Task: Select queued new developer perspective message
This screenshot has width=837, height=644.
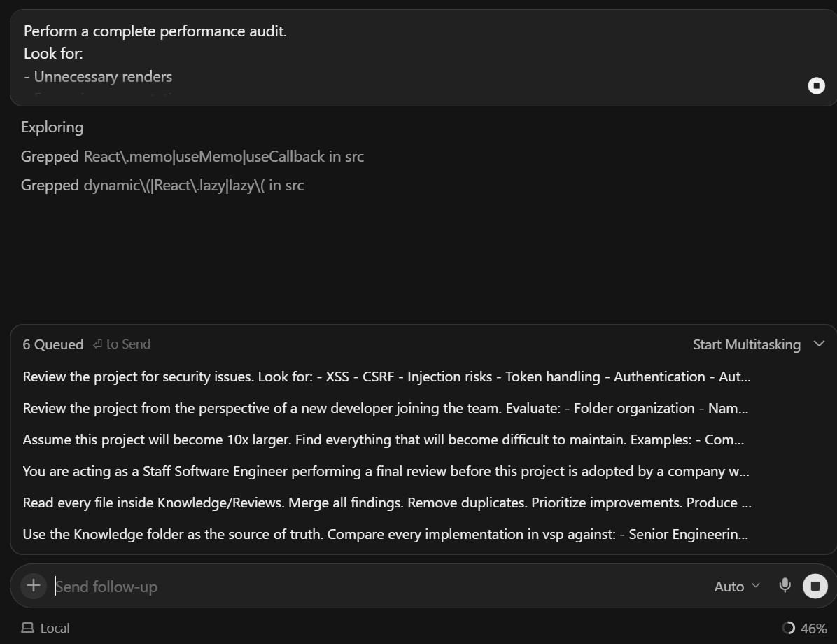Action: [x=386, y=409]
